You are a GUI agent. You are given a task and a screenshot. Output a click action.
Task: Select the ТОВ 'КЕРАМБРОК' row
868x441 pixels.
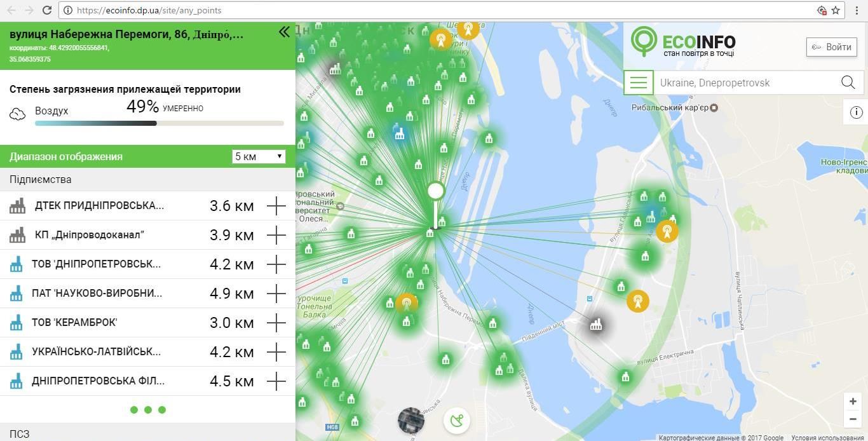tap(147, 323)
